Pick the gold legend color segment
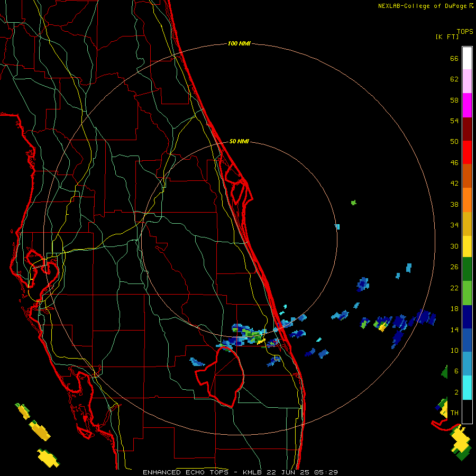476x476 pixels. (x=467, y=224)
